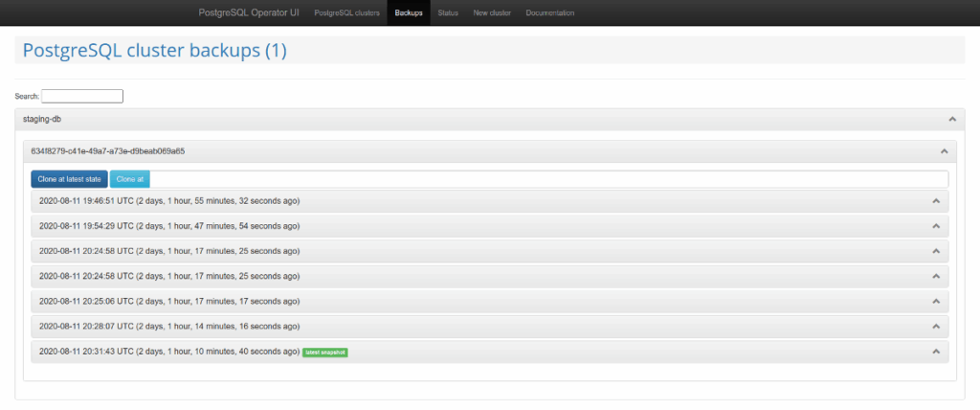Click the green latest snapshot badge
This screenshot has width=980, height=410.
pos(325,353)
